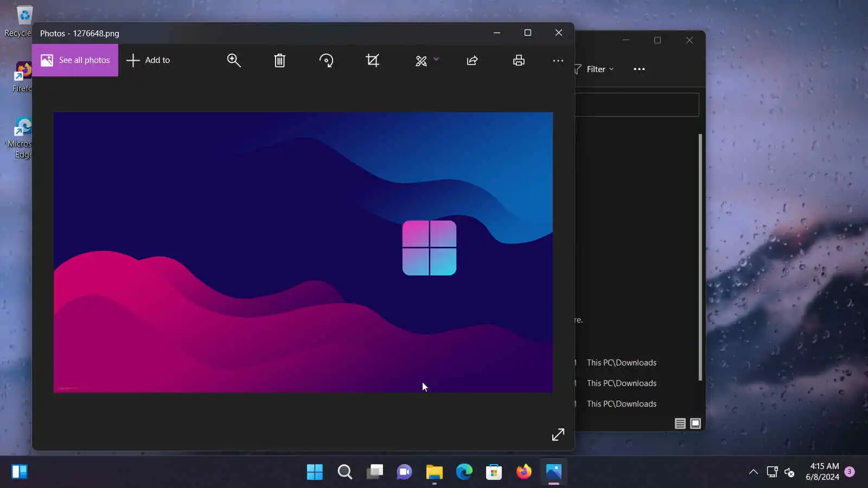
Task: Open the Filter dropdown in File Explorer
Action: click(595, 69)
